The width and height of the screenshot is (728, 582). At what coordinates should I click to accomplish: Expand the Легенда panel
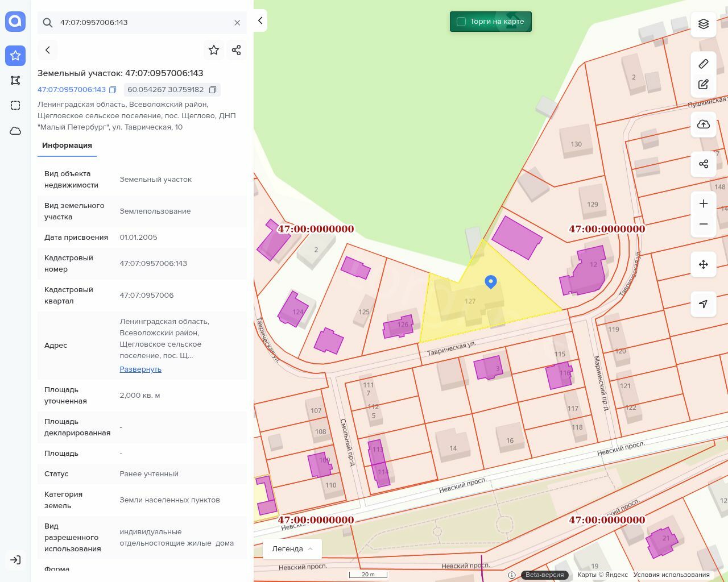tap(292, 549)
